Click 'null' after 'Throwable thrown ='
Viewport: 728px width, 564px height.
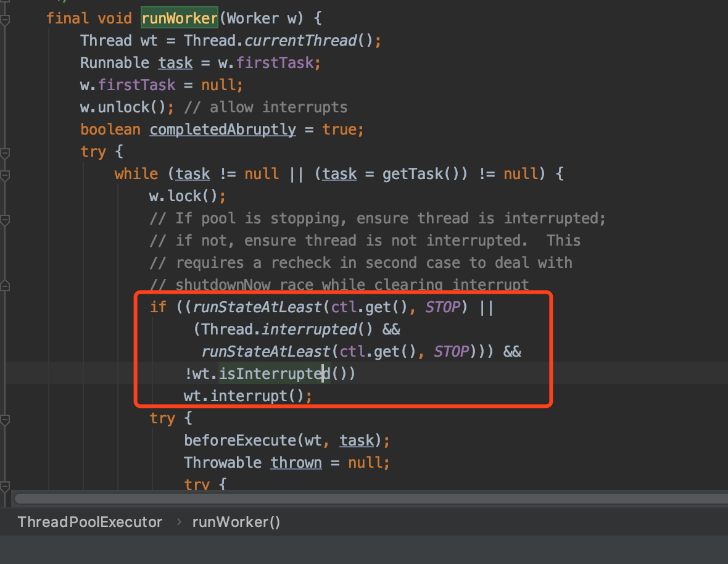pyautogui.click(x=365, y=463)
